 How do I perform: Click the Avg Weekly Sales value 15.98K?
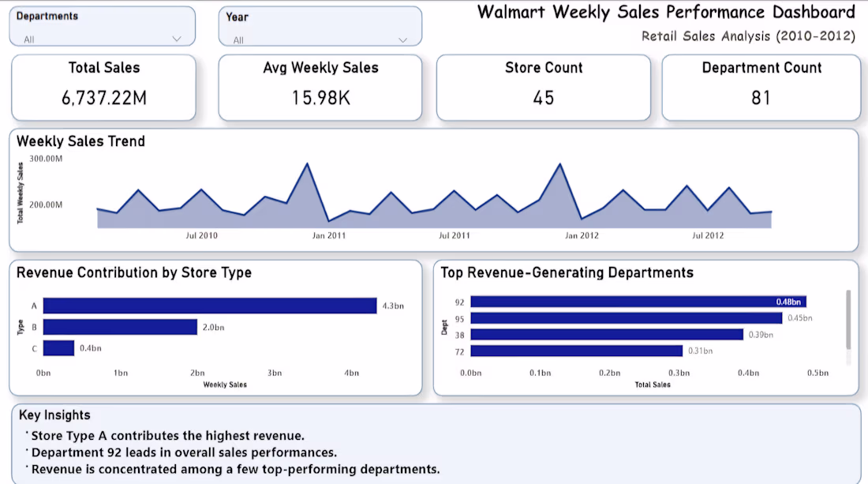pyautogui.click(x=320, y=98)
